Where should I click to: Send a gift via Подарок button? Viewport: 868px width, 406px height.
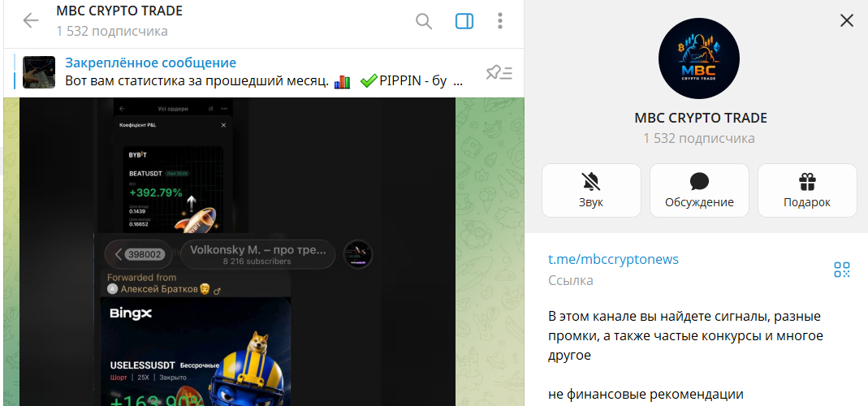tap(807, 190)
